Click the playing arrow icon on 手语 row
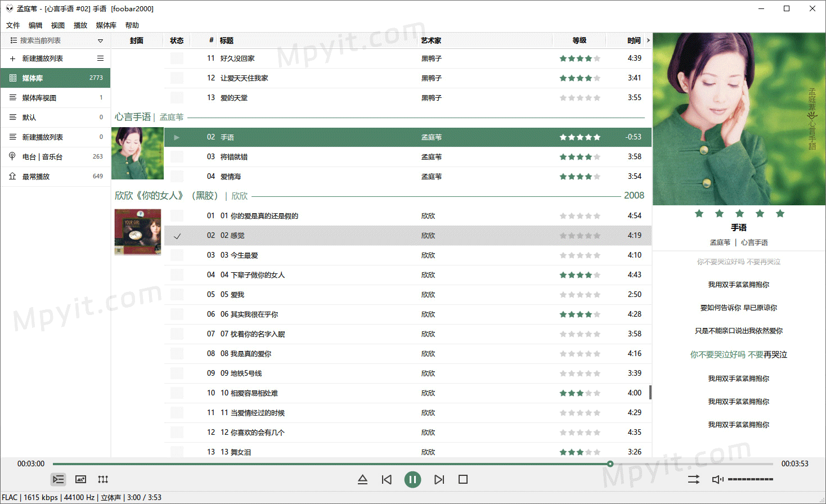This screenshot has height=504, width=826. pos(177,137)
